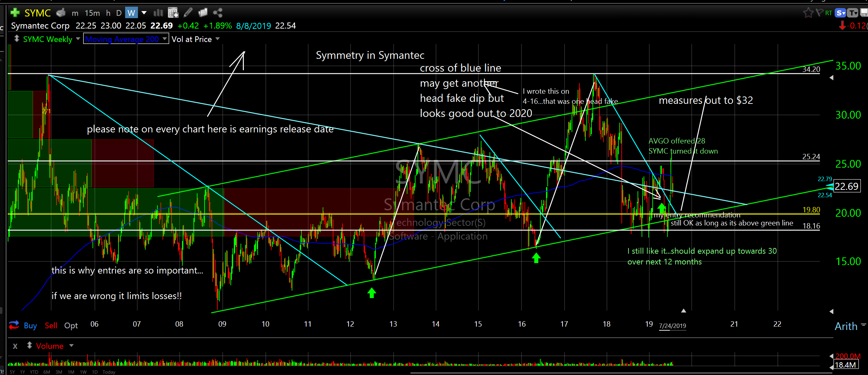Select the 15m timeframe
Screen dimensions: 868x375
click(92, 13)
